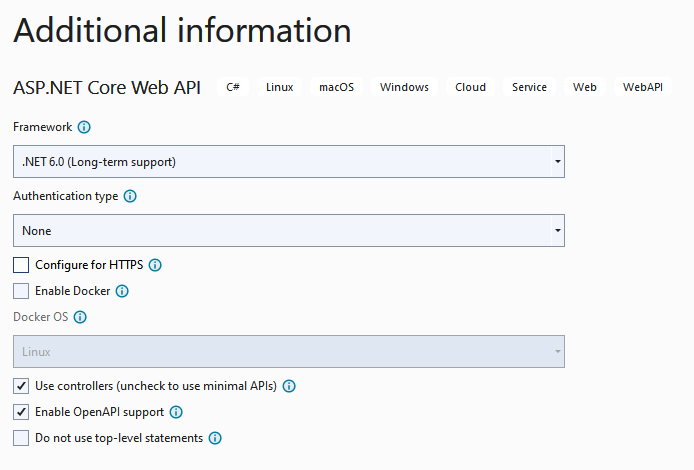
Task: Show info about Enable OpenAPI support
Action: (x=176, y=412)
